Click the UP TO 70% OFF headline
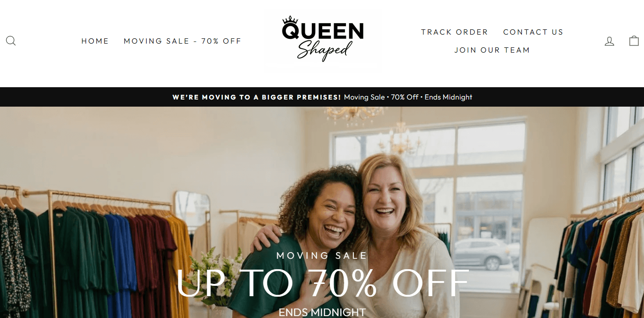The width and height of the screenshot is (644, 318). tap(323, 283)
